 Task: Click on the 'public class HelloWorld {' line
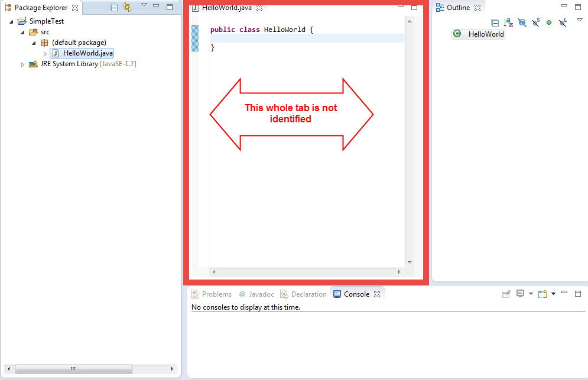[x=262, y=30]
